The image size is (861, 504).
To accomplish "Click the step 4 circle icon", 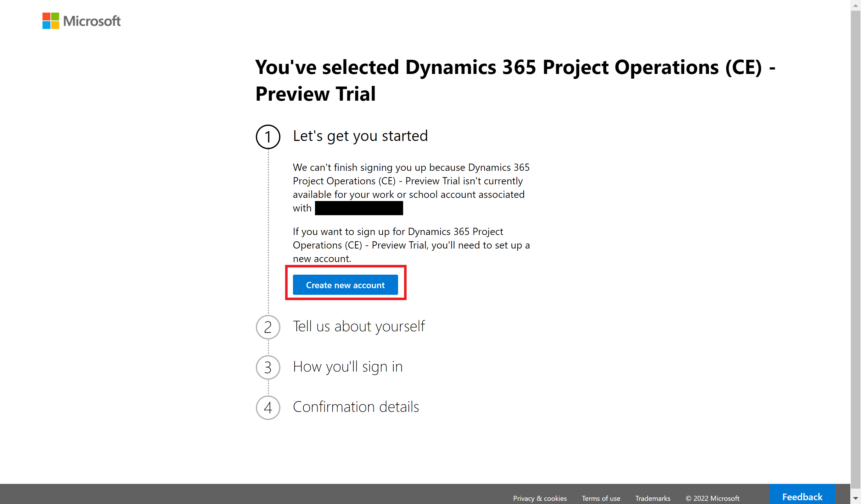I will pos(268,407).
